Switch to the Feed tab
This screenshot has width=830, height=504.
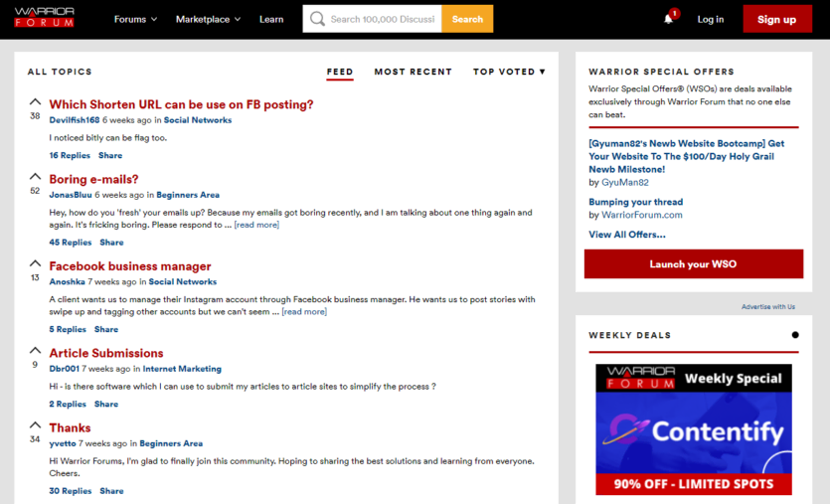pos(340,72)
